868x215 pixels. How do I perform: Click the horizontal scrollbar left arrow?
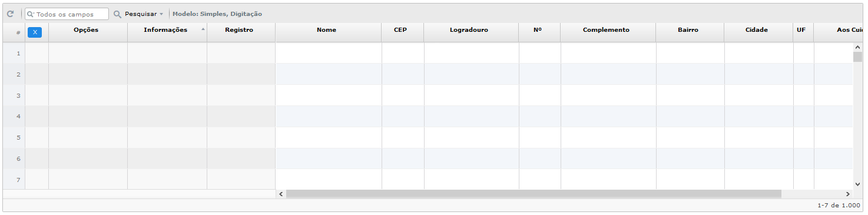coord(281,194)
